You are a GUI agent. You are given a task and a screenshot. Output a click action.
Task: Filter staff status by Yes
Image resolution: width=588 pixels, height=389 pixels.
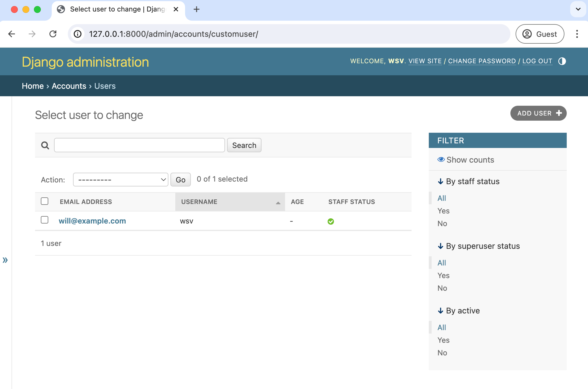coord(443,211)
